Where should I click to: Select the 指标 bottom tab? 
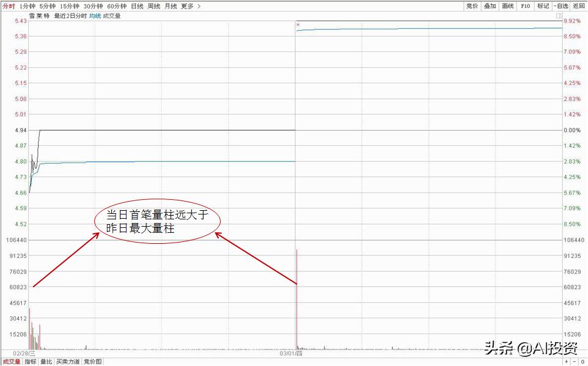pyautogui.click(x=31, y=362)
